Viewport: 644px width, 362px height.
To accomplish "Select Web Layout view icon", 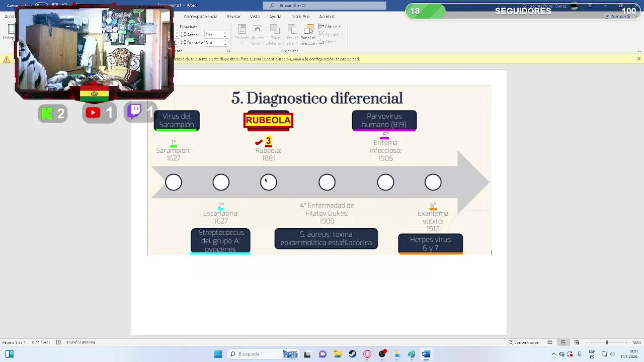I will tap(577, 342).
